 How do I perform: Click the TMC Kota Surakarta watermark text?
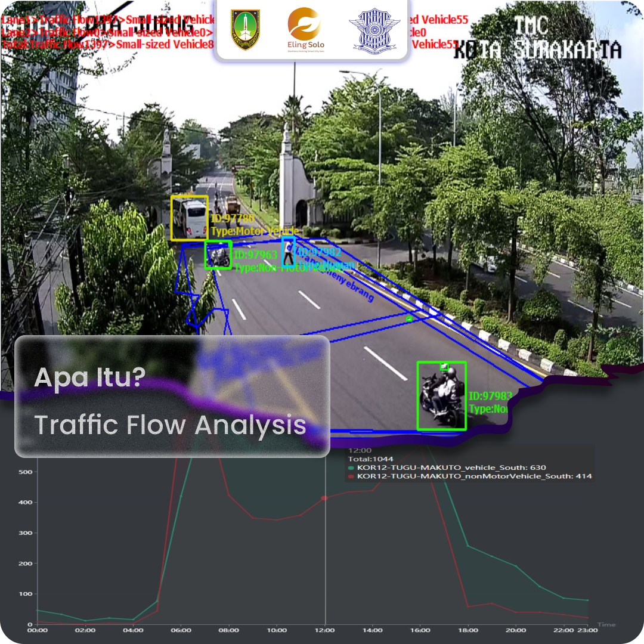point(537,39)
